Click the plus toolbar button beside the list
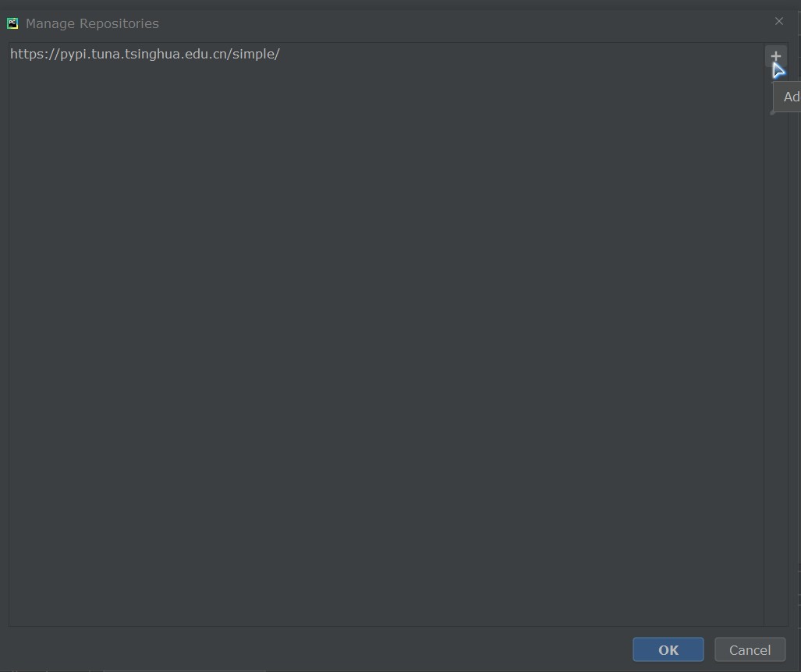The width and height of the screenshot is (801, 672). [x=775, y=56]
